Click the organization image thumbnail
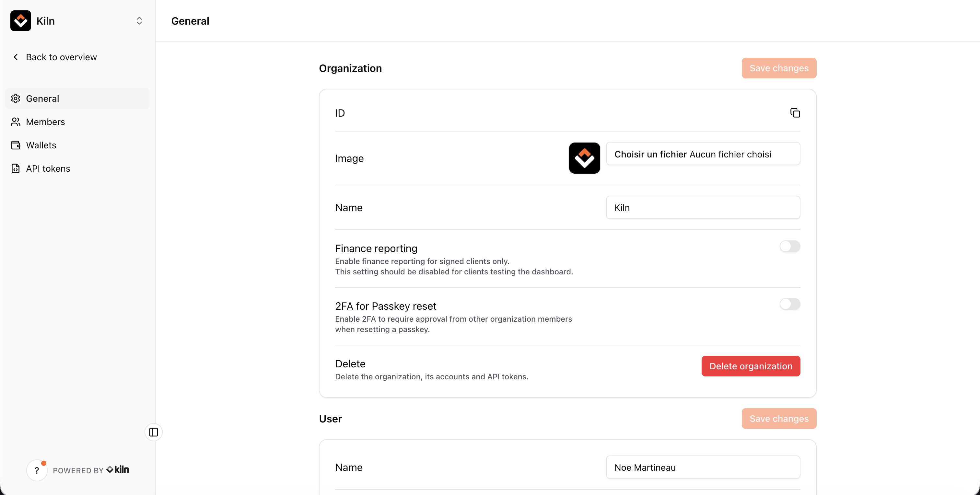 point(584,158)
